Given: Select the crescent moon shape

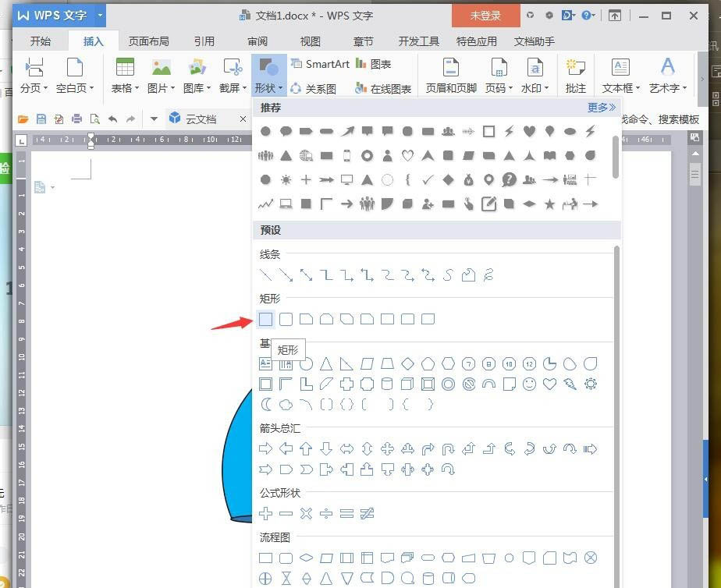Looking at the screenshot, I should [266, 404].
